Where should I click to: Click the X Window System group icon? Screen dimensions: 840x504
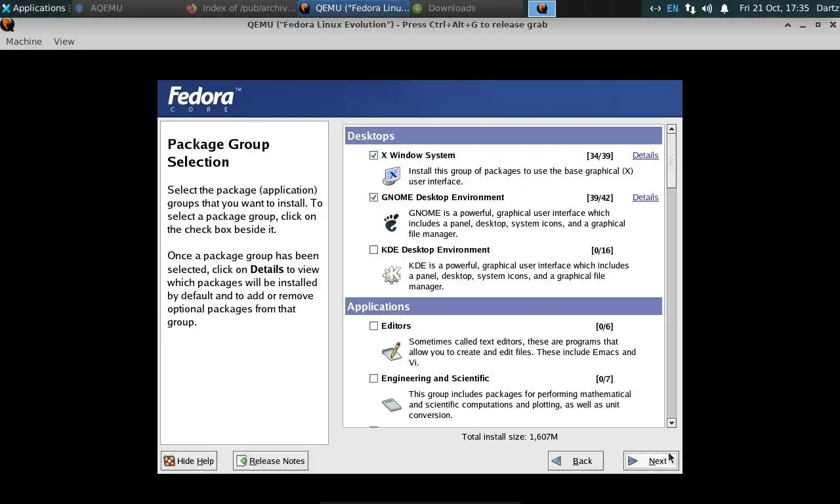392,176
